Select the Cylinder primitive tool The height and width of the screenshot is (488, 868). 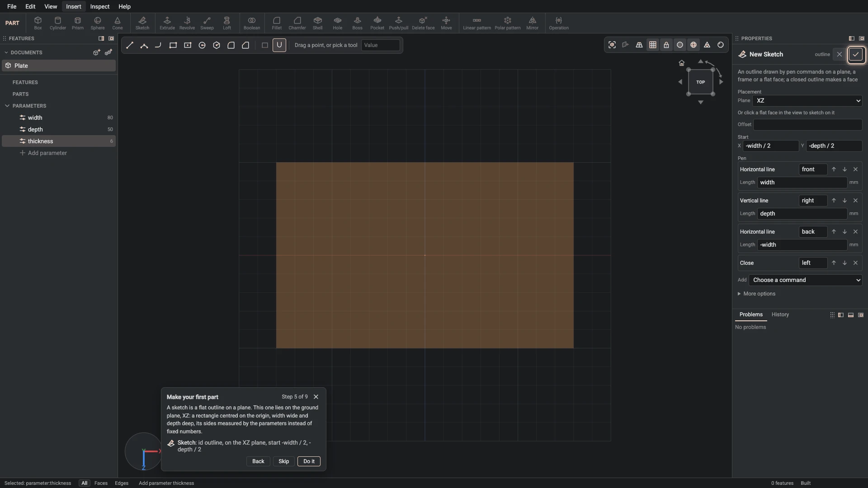coord(58,23)
